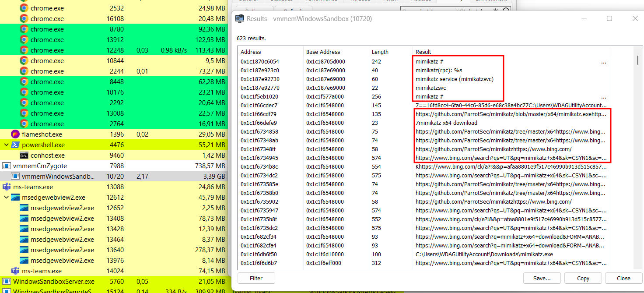The width and height of the screenshot is (644, 293).
Task: Select msedgewebview2.exe row with PID 13428
Action: (x=114, y=229)
